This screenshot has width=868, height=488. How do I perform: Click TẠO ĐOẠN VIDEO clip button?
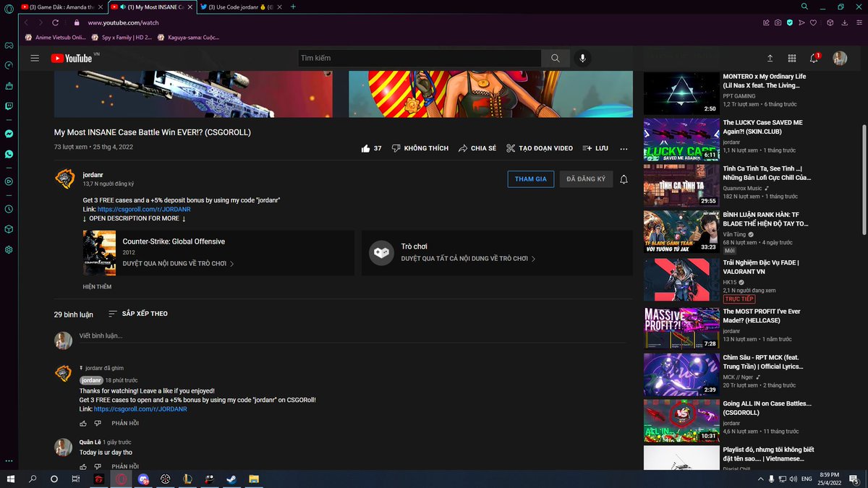coord(540,148)
